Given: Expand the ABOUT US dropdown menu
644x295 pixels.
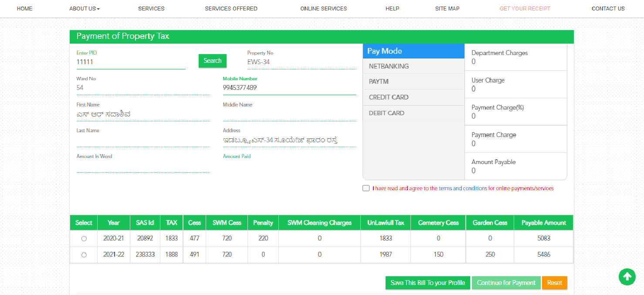Looking at the screenshot, I should 84,8.
